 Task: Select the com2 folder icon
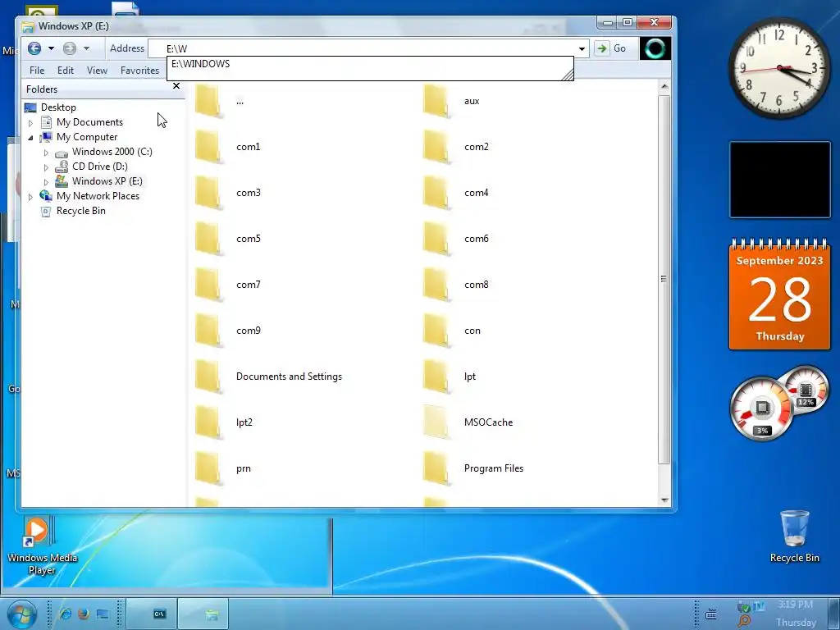pyautogui.click(x=436, y=146)
